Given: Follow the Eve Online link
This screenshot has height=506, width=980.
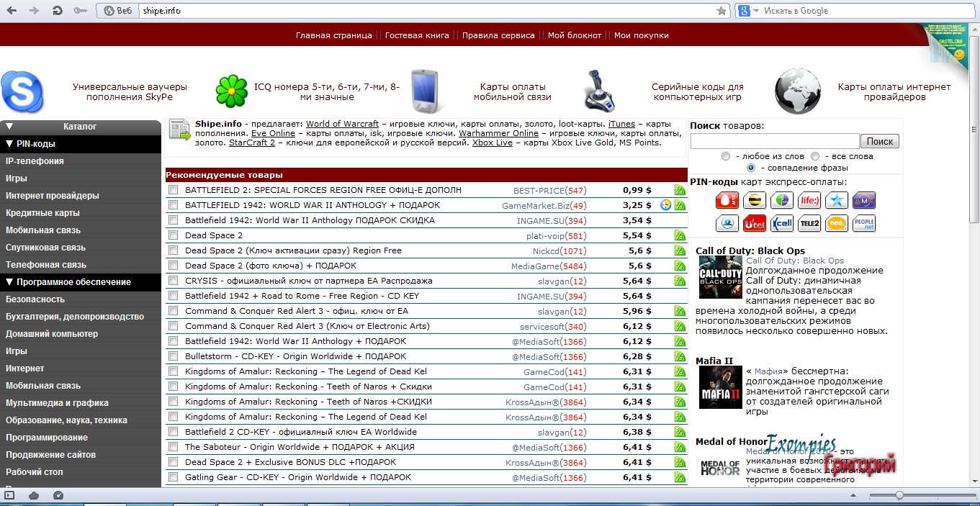Looking at the screenshot, I should pos(273,133).
